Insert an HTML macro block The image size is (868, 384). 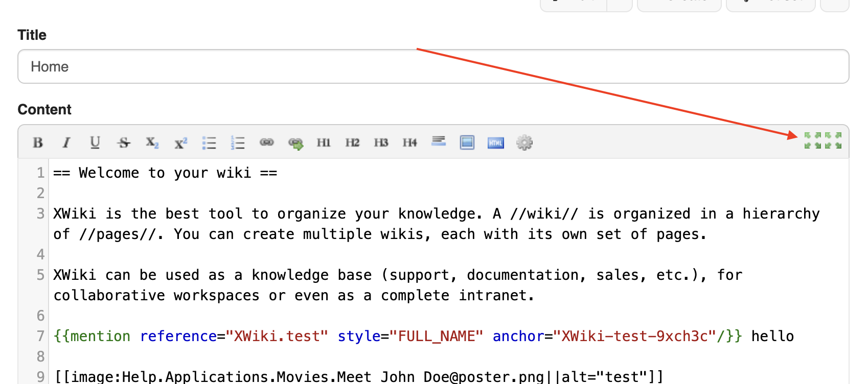tap(496, 143)
